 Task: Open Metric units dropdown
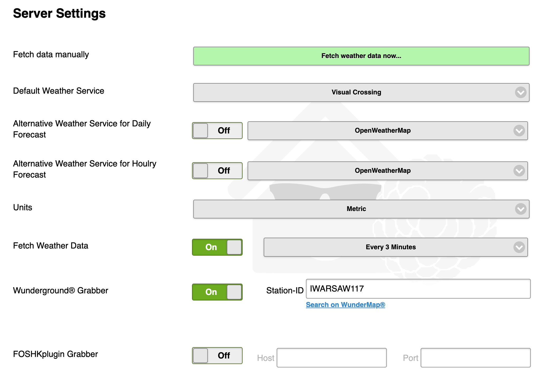pos(356,209)
